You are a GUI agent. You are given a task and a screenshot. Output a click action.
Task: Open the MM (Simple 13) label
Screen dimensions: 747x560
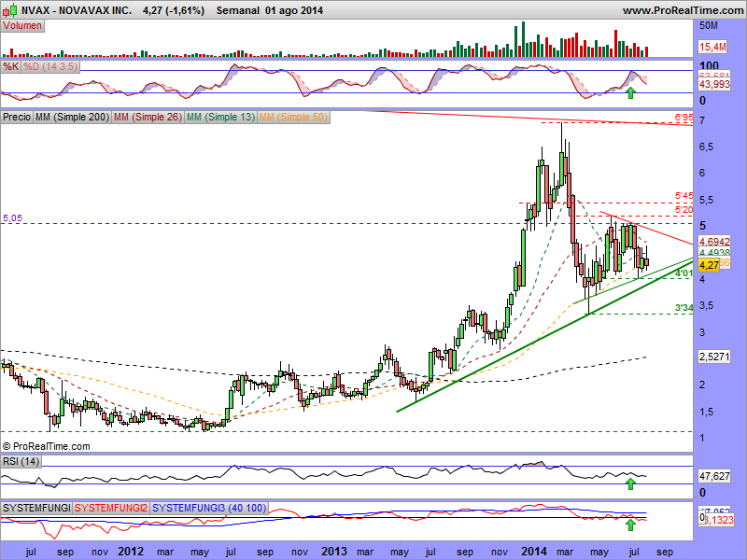(220, 117)
